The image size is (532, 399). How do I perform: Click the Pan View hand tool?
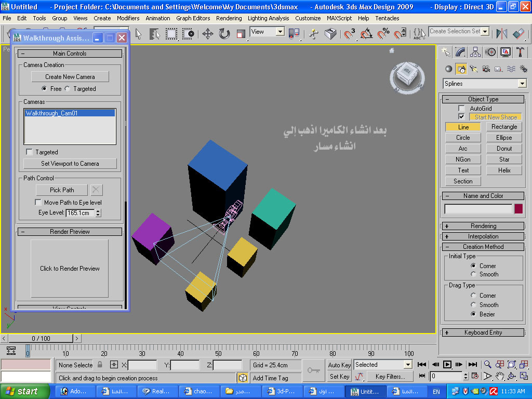499,376
